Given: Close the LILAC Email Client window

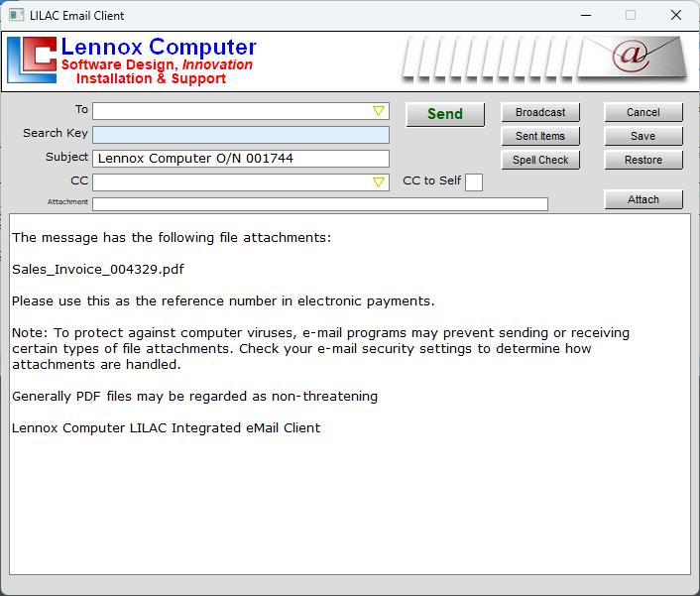Looking at the screenshot, I should tap(676, 16).
